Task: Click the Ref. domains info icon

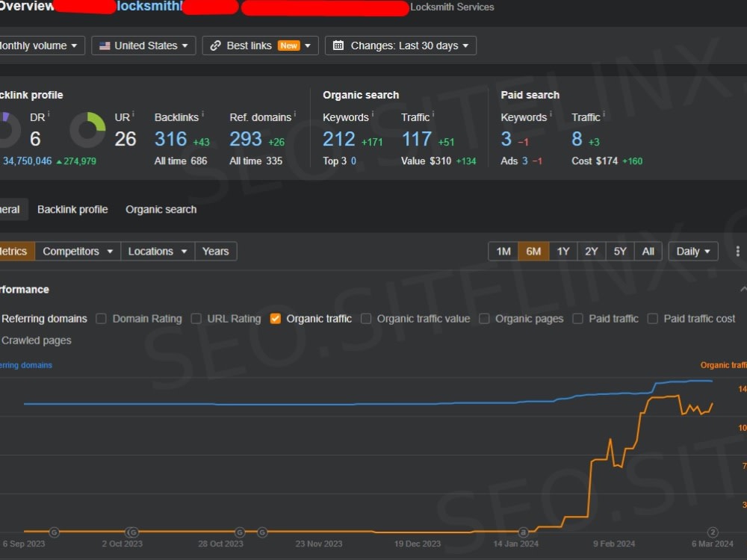Action: 295,113
